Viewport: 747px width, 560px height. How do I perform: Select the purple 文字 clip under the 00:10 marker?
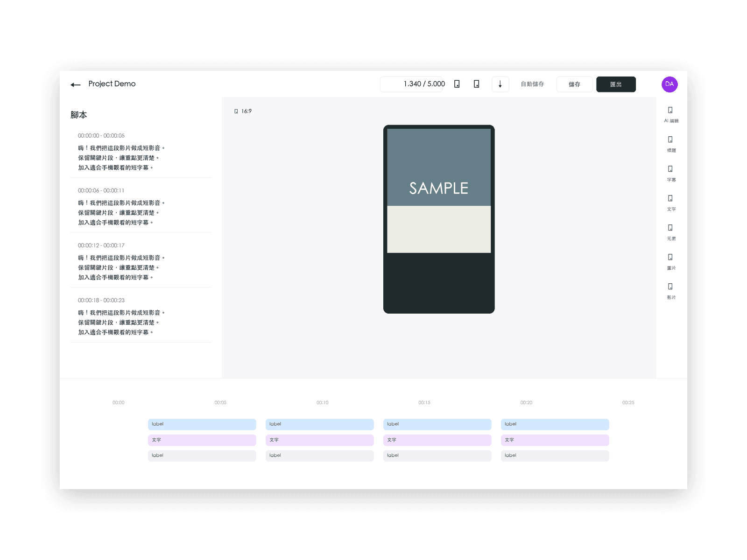click(x=320, y=440)
